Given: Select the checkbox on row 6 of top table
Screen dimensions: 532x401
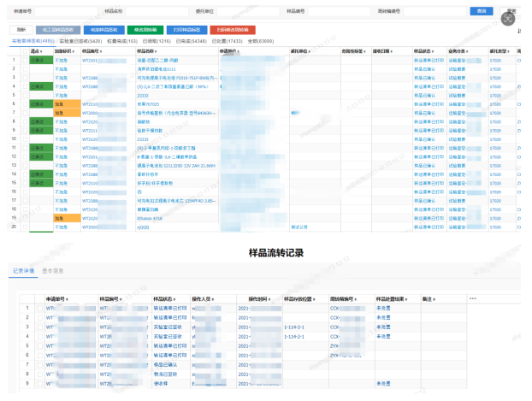Looking at the screenshot, I should 24,103.
